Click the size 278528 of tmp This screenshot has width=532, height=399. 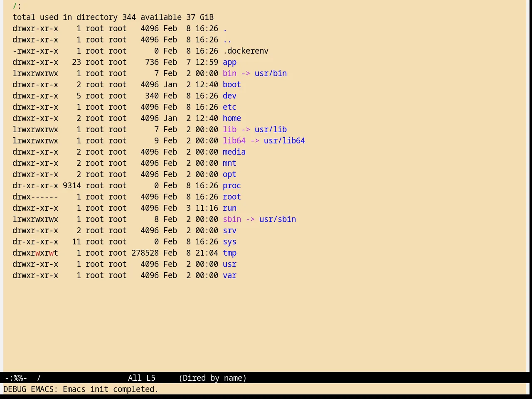tap(145, 253)
